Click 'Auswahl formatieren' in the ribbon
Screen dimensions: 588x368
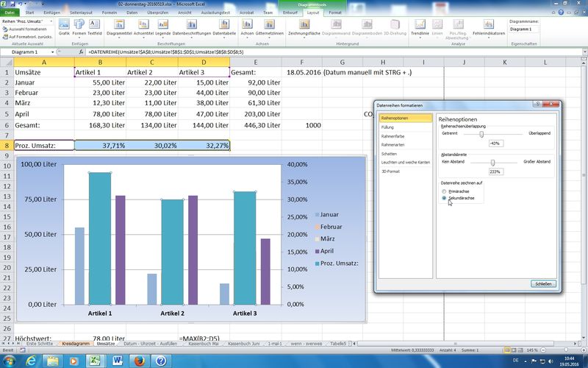(x=26, y=29)
